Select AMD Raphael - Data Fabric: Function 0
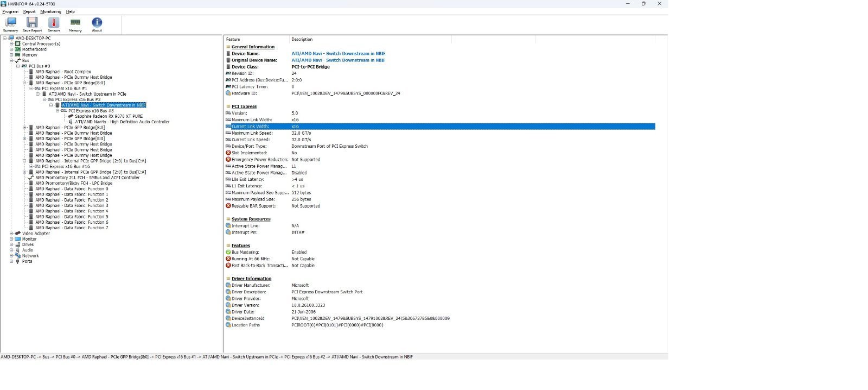Image resolution: width=868 pixels, height=390 pixels. (x=72, y=189)
